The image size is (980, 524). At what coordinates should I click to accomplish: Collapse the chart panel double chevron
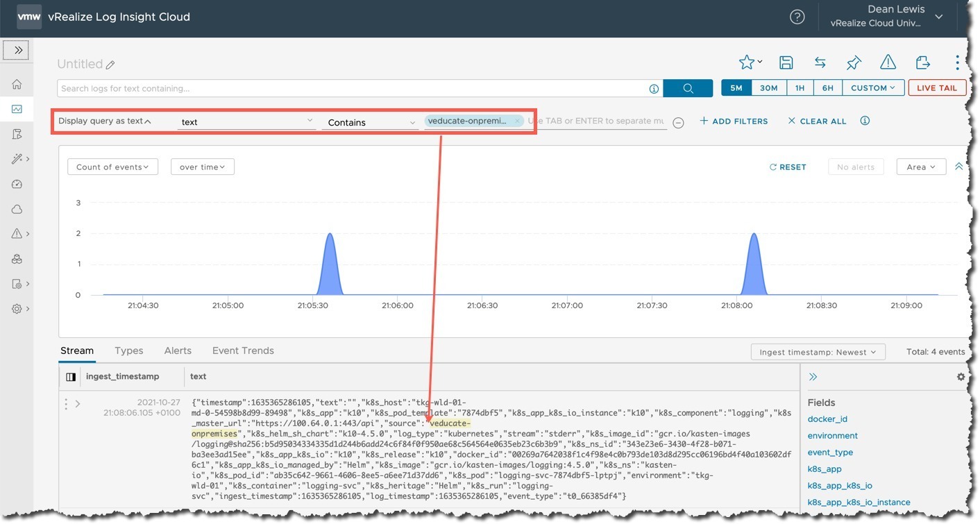tap(959, 167)
